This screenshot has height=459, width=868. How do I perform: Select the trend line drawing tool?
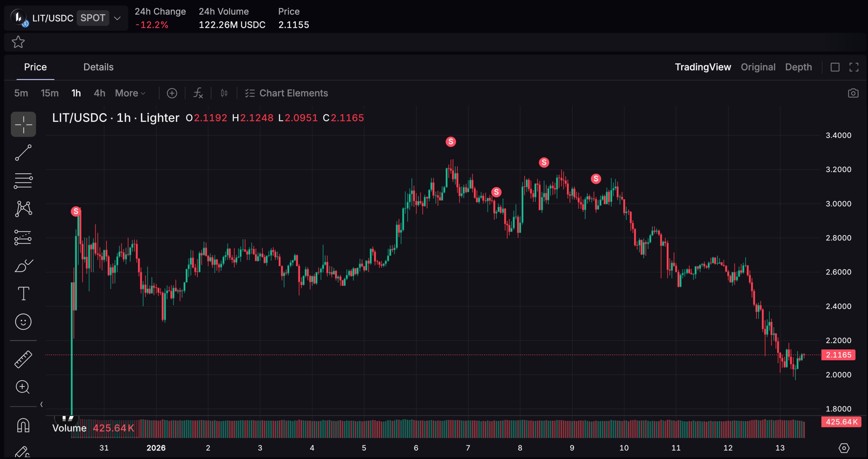[23, 153]
